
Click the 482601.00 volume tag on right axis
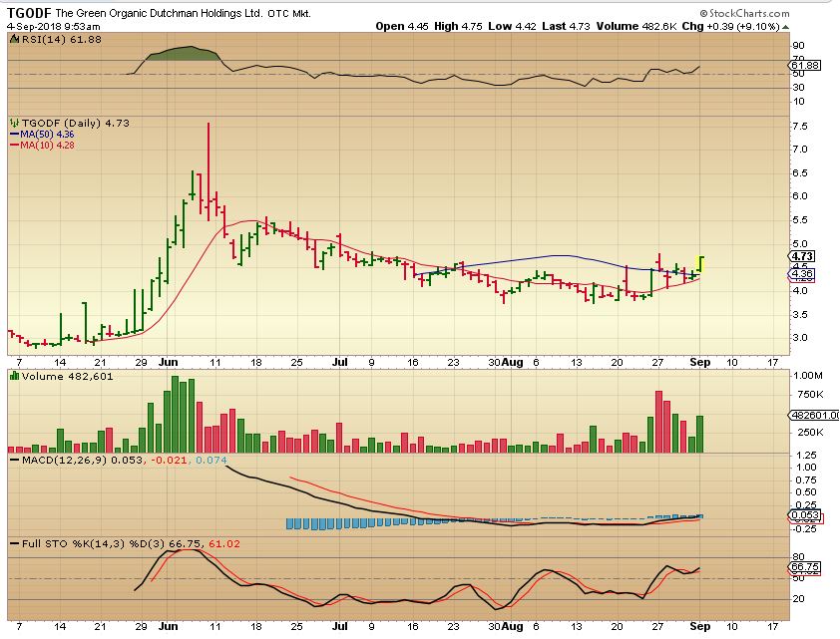(815, 416)
